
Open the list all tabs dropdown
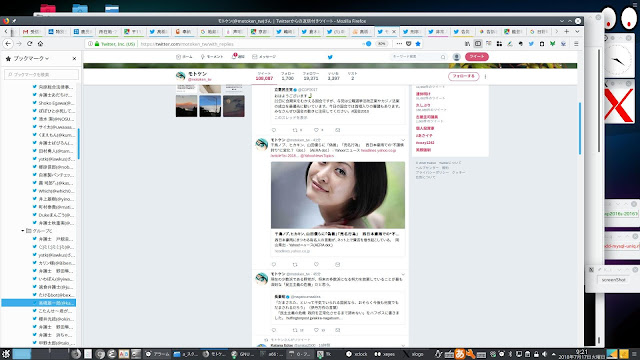coord(577,31)
